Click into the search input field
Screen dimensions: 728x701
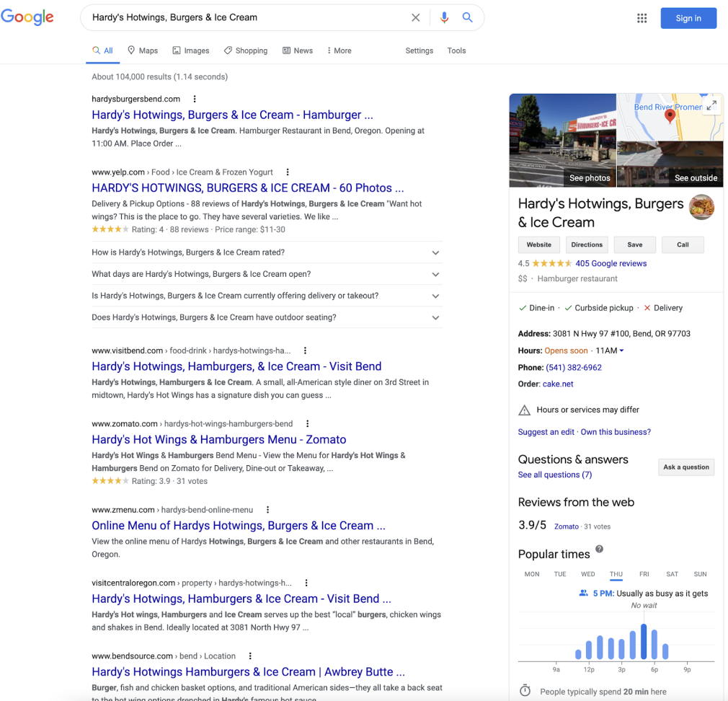click(x=246, y=17)
